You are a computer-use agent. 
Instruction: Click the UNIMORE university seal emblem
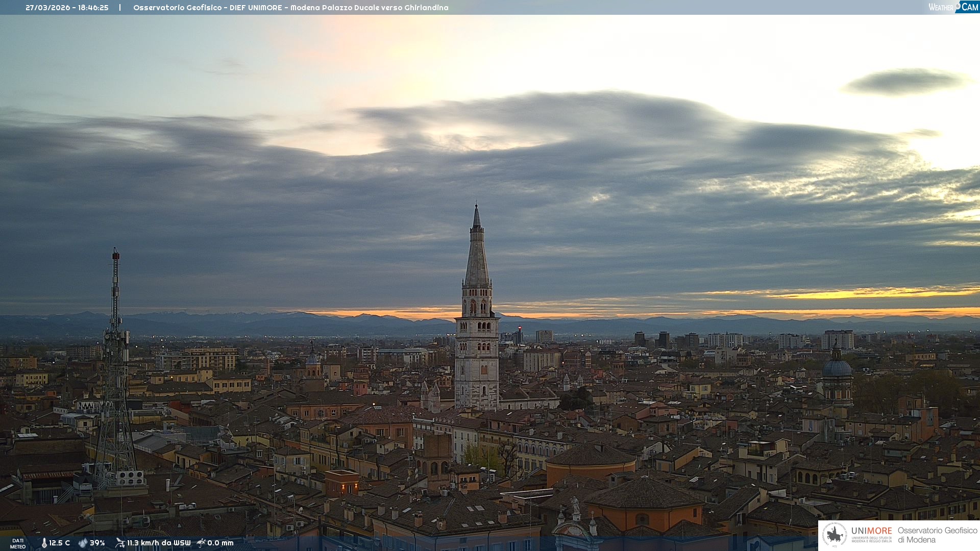click(835, 535)
